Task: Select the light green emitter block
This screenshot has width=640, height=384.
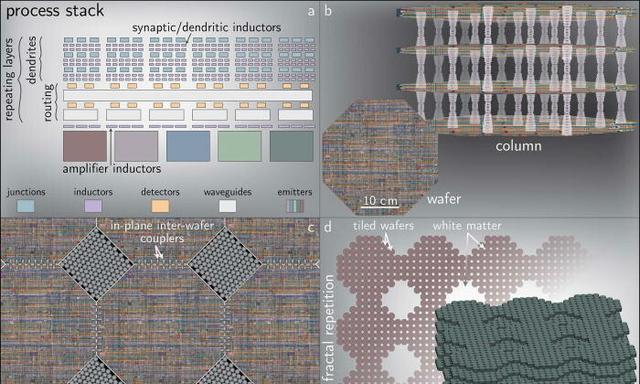Action: [240, 146]
